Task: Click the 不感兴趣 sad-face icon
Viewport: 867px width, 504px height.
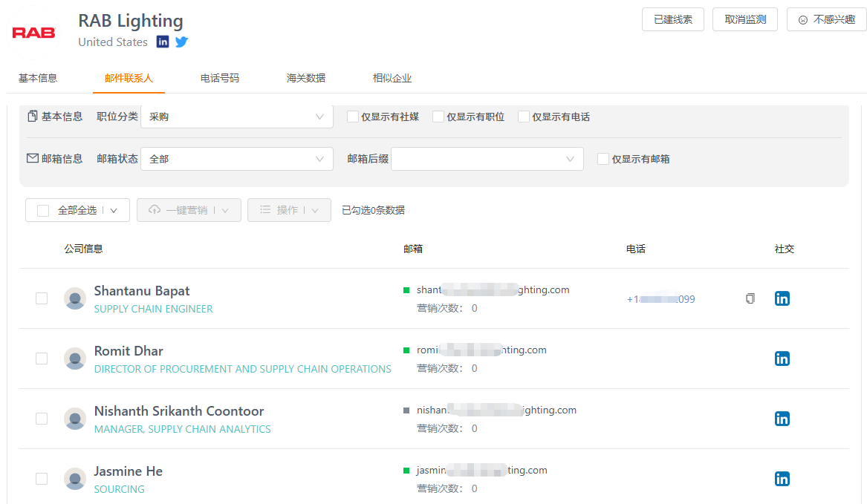Action: [803, 20]
